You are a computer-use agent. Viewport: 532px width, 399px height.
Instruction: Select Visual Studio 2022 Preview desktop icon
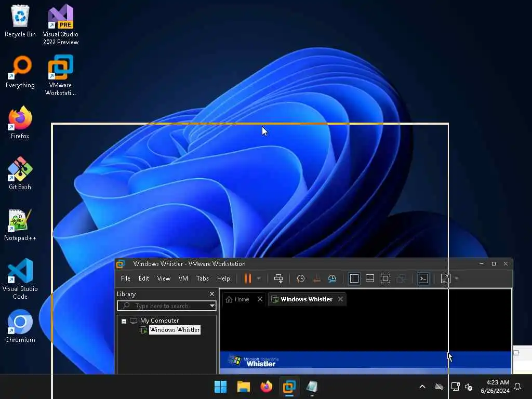tap(61, 24)
